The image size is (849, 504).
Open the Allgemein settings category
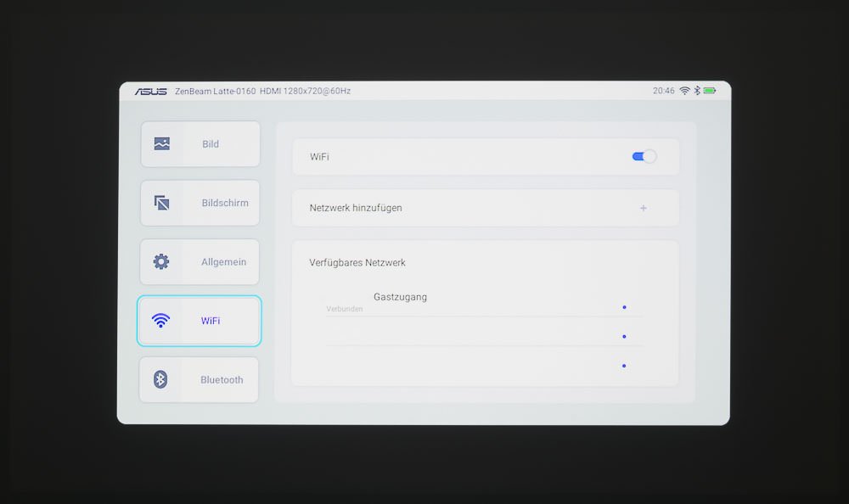click(200, 262)
